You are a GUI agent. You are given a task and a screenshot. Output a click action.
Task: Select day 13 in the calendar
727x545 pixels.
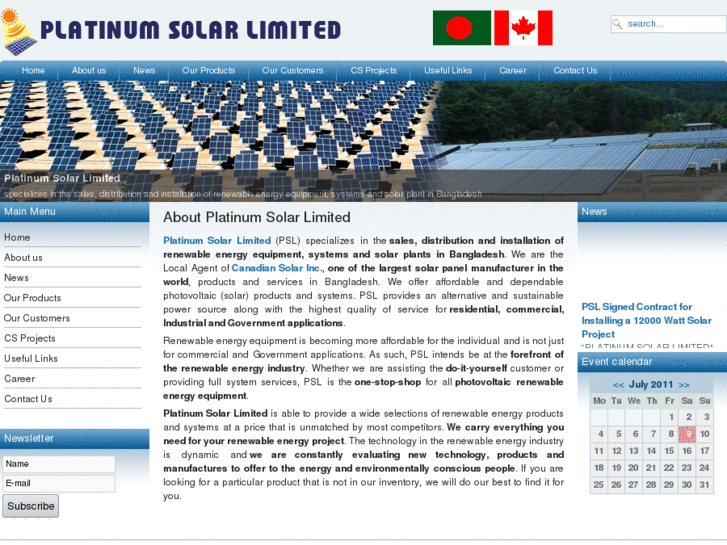pos(634,451)
